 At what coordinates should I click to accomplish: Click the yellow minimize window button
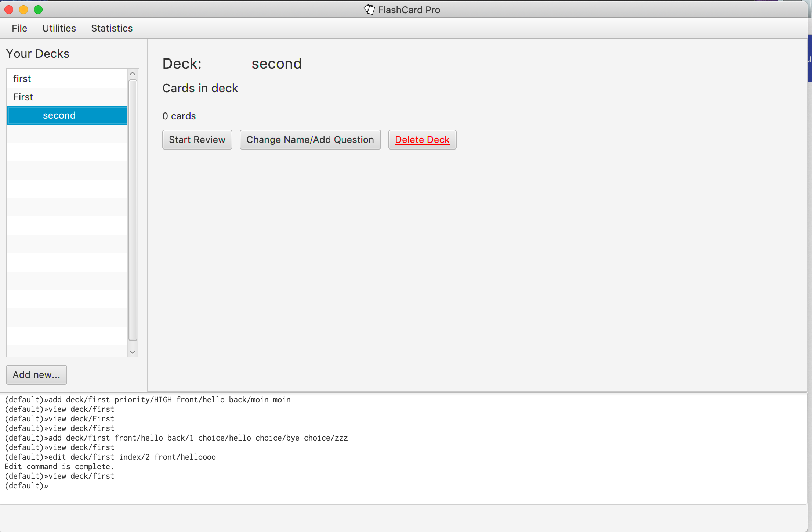tap(23, 10)
